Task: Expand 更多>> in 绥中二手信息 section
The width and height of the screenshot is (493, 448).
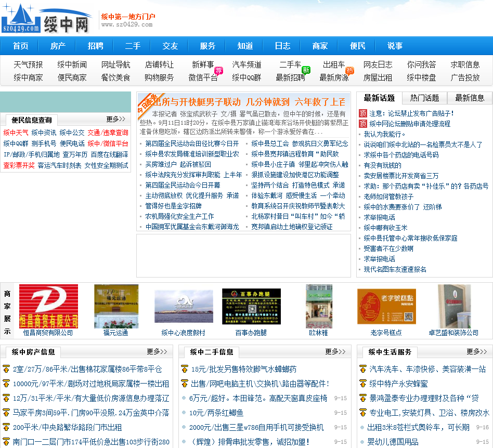Action: [335, 351]
